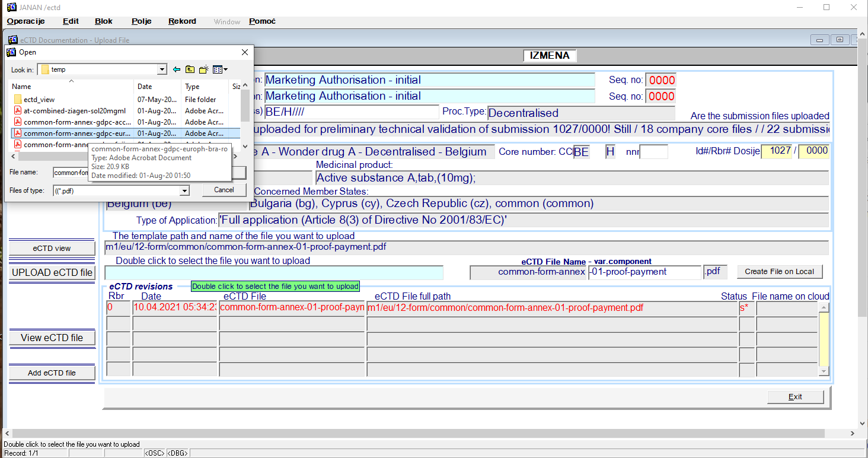Select the at-combined-ziagen-sol20mgml PDF file
The image size is (868, 458).
point(65,111)
